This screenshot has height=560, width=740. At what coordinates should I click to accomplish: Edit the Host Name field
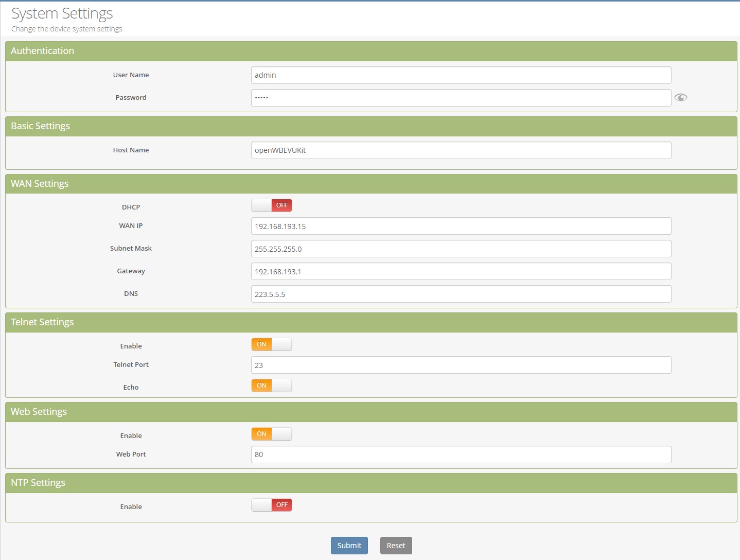tap(461, 150)
